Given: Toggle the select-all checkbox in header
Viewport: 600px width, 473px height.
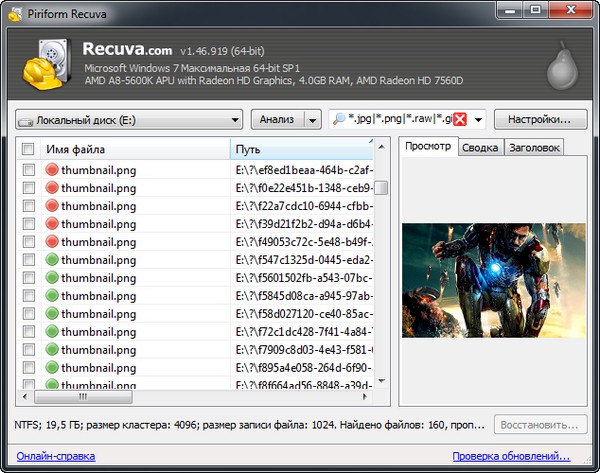Looking at the screenshot, I should 28,149.
